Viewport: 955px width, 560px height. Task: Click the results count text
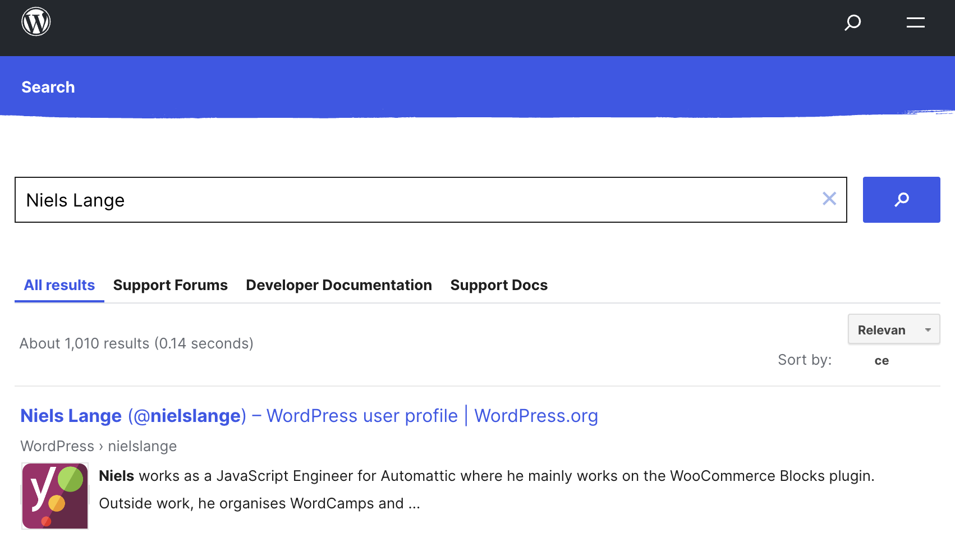[136, 343]
